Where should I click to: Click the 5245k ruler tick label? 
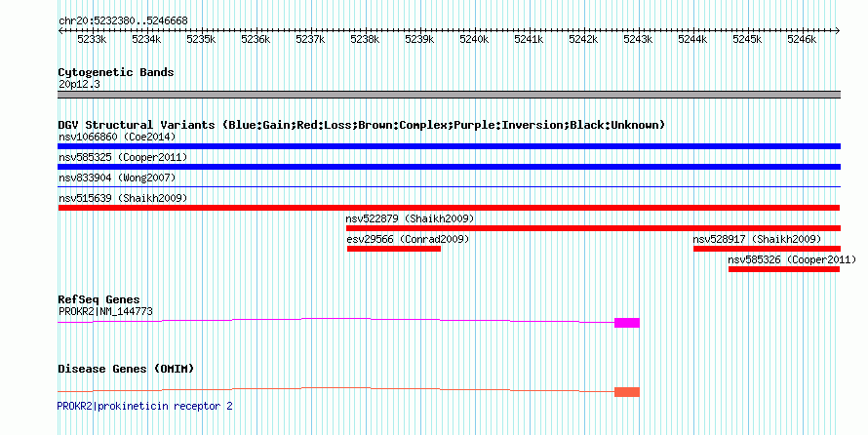(x=747, y=39)
